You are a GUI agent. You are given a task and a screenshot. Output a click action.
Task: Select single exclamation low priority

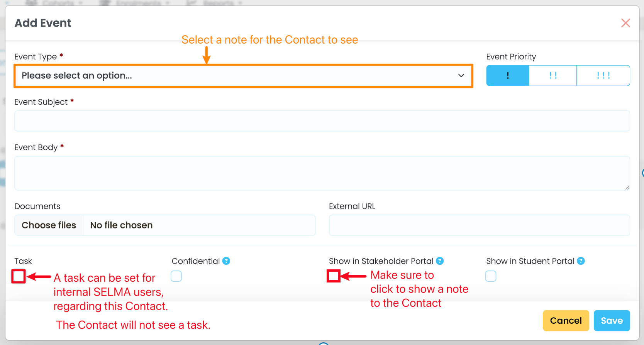507,76
